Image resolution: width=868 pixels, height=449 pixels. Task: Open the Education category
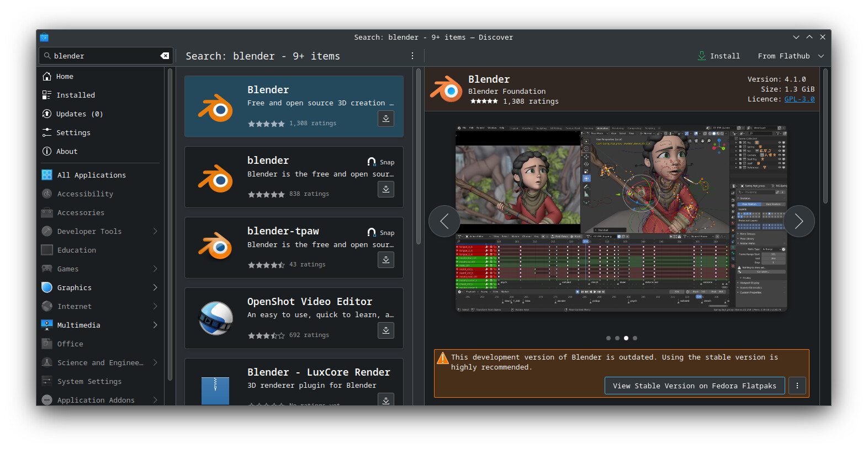click(102, 250)
